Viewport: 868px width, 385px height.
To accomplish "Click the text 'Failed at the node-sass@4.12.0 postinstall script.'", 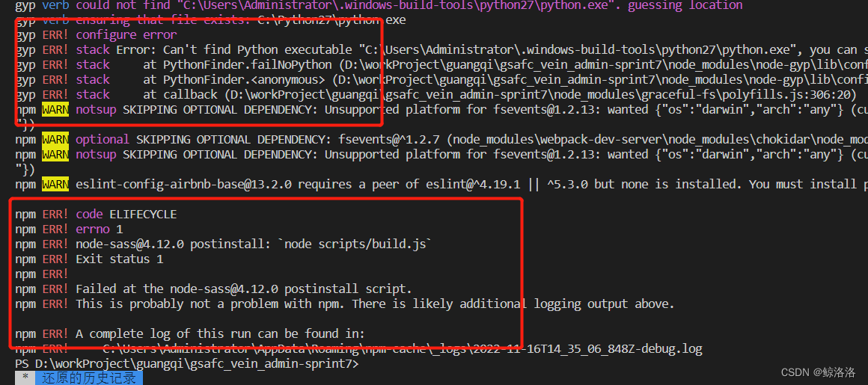I will 244,289.
